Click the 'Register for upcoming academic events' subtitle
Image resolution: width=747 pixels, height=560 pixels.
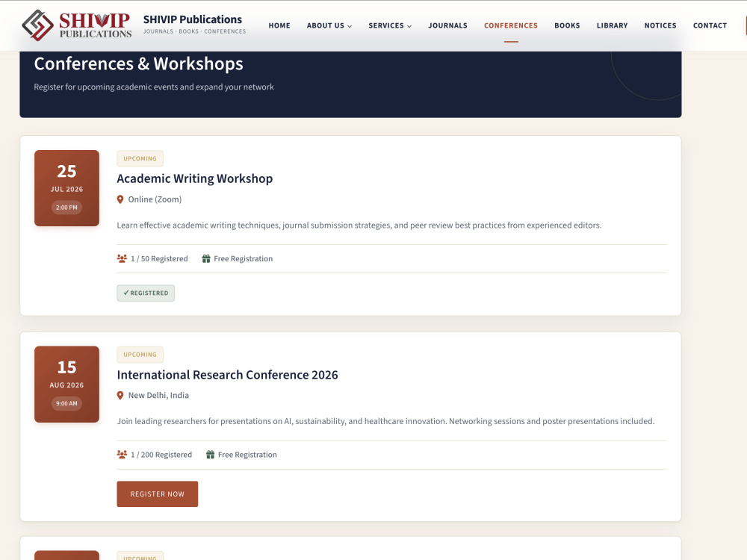point(154,87)
